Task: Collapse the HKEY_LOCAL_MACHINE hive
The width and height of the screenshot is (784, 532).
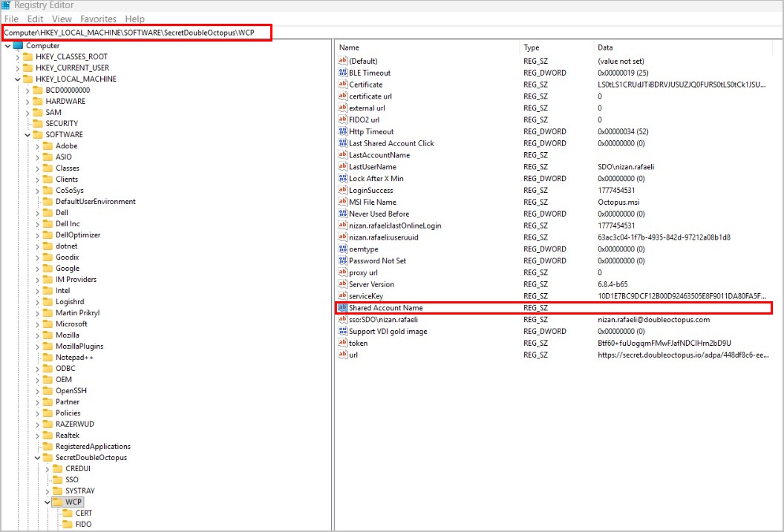Action: [18, 79]
